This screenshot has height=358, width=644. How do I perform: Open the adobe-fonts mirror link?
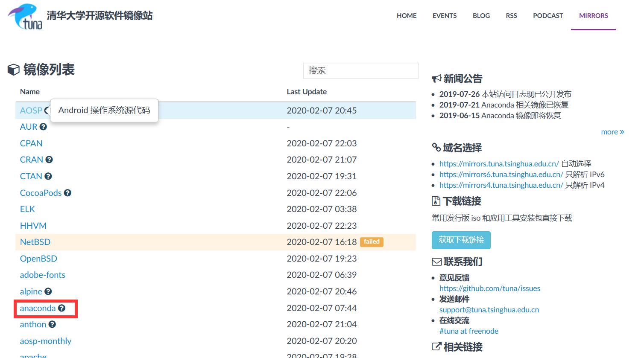coord(43,275)
